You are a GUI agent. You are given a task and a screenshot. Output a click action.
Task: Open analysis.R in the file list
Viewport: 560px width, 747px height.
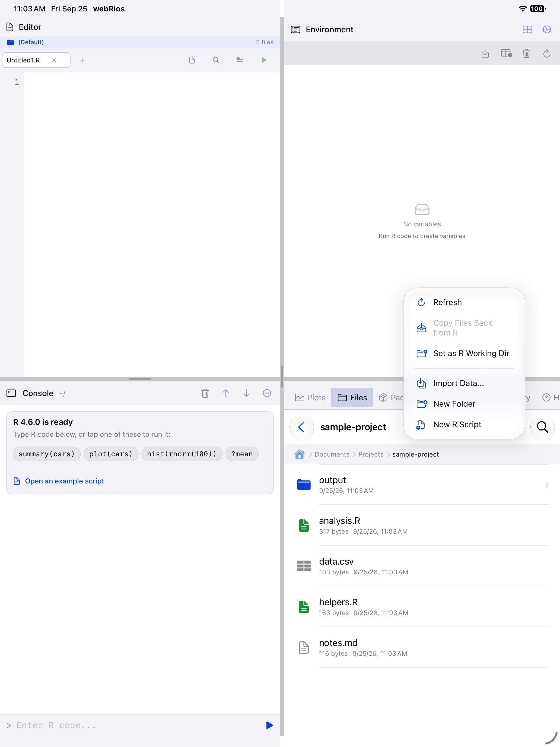click(422, 525)
